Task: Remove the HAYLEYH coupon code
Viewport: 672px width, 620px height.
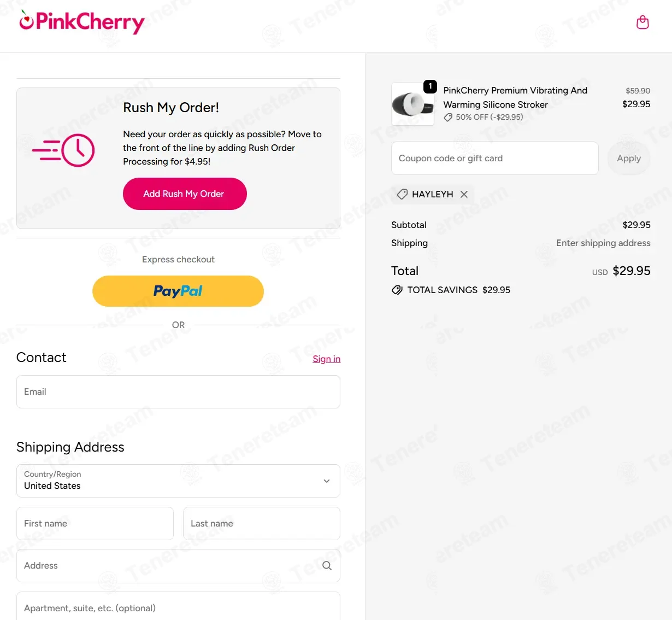Action: coord(464,194)
